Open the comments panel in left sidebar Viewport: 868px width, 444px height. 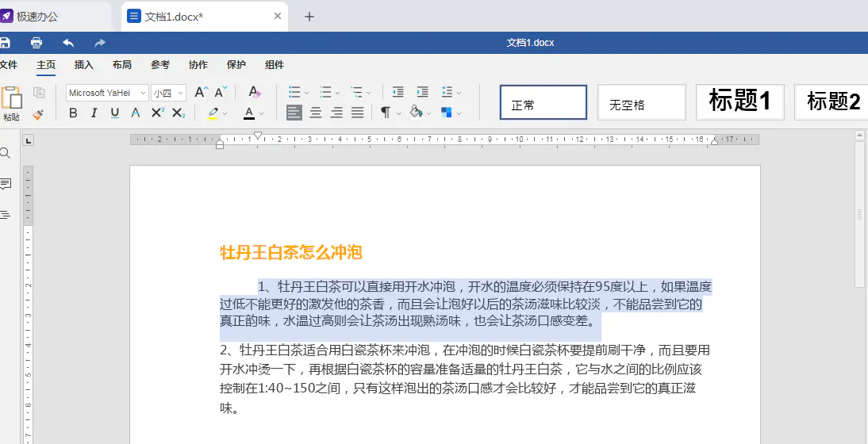[5, 184]
